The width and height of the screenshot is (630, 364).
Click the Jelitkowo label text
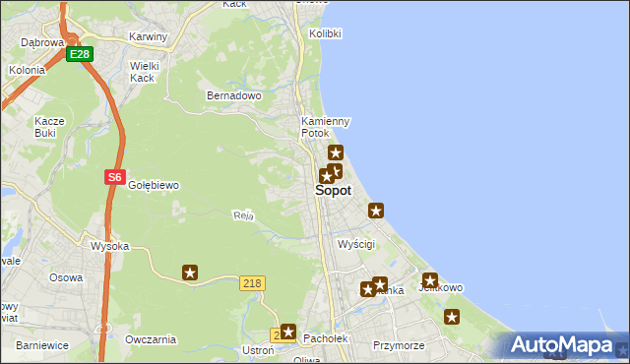click(x=441, y=287)
